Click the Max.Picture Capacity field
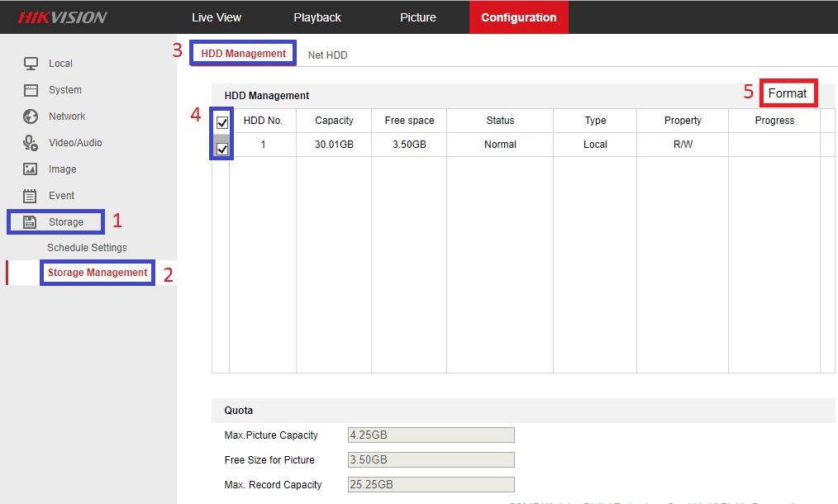 (x=431, y=435)
